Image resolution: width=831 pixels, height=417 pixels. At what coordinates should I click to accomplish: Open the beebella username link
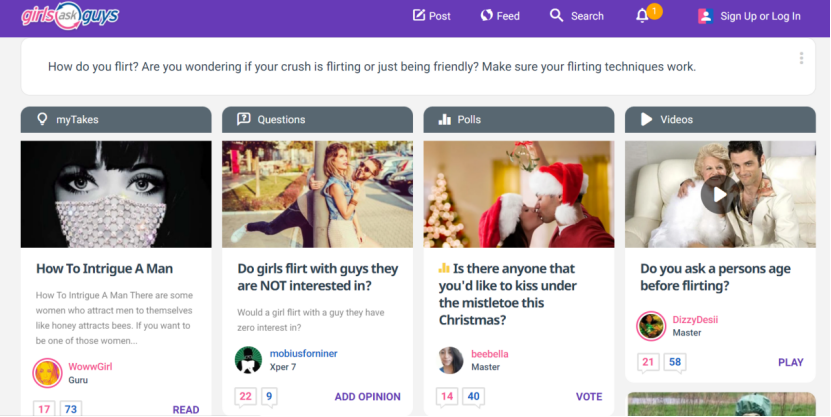click(x=490, y=354)
